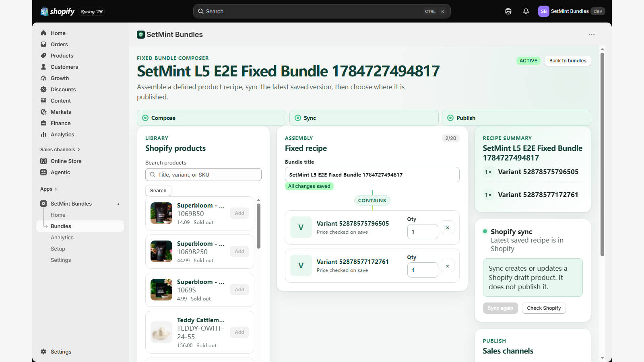Click the Analytics bar chart icon
644x362 pixels.
click(x=43, y=134)
